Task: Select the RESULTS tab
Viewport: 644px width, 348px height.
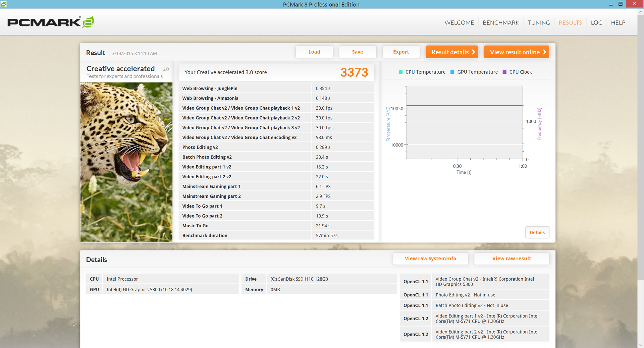Action: tap(570, 22)
